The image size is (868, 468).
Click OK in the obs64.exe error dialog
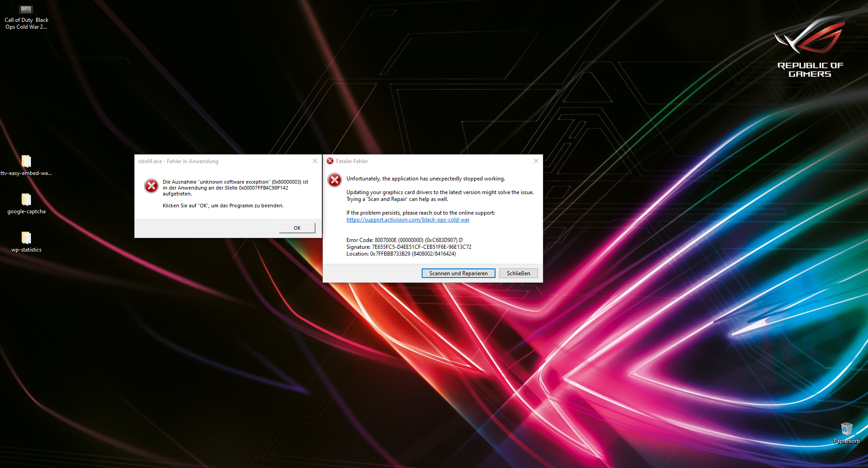click(297, 228)
